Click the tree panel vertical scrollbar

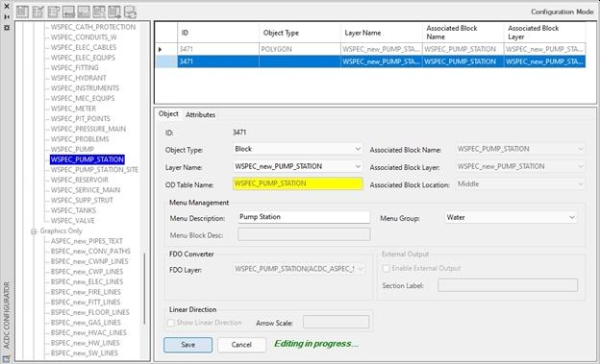pyautogui.click(x=144, y=289)
